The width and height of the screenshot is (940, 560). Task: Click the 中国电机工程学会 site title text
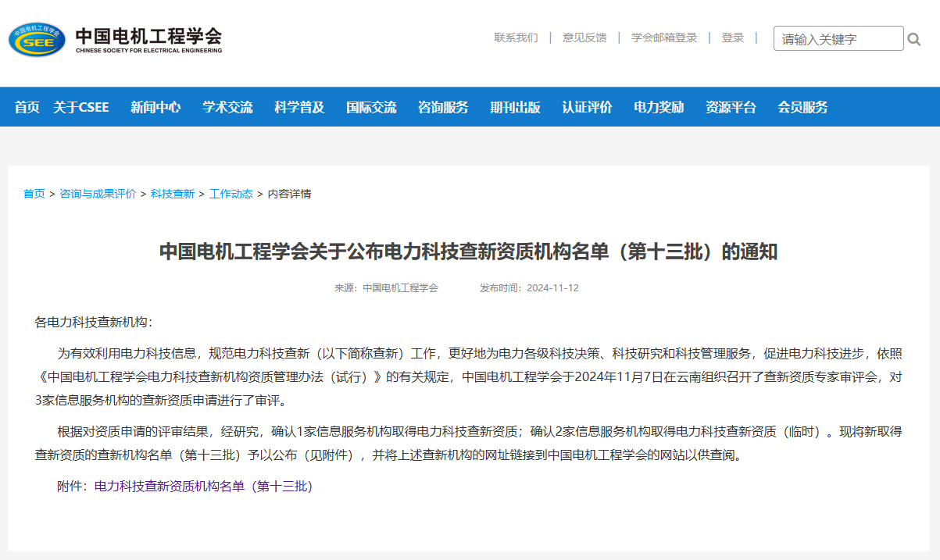tap(148, 36)
